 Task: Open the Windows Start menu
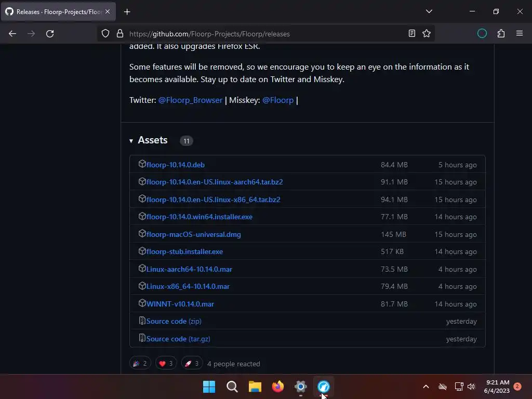209,387
